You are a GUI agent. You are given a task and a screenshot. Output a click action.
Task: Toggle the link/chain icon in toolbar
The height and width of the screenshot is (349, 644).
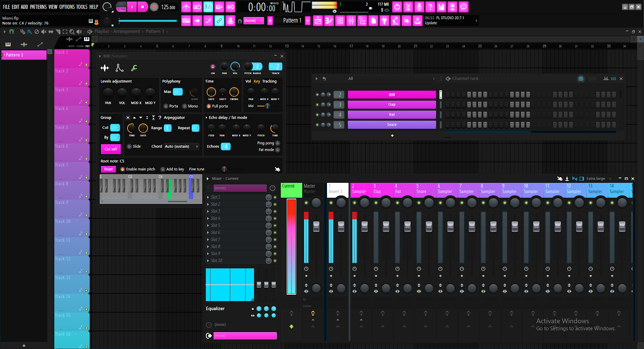click(x=219, y=21)
